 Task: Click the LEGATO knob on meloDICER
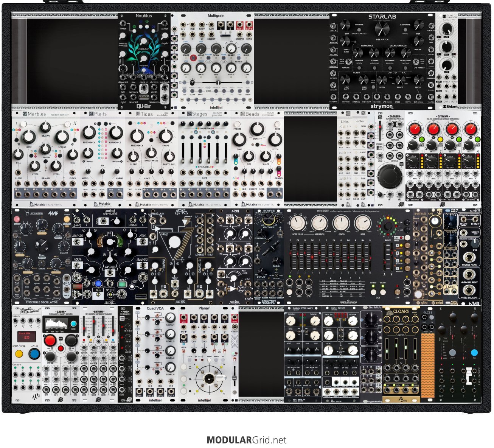341,224
